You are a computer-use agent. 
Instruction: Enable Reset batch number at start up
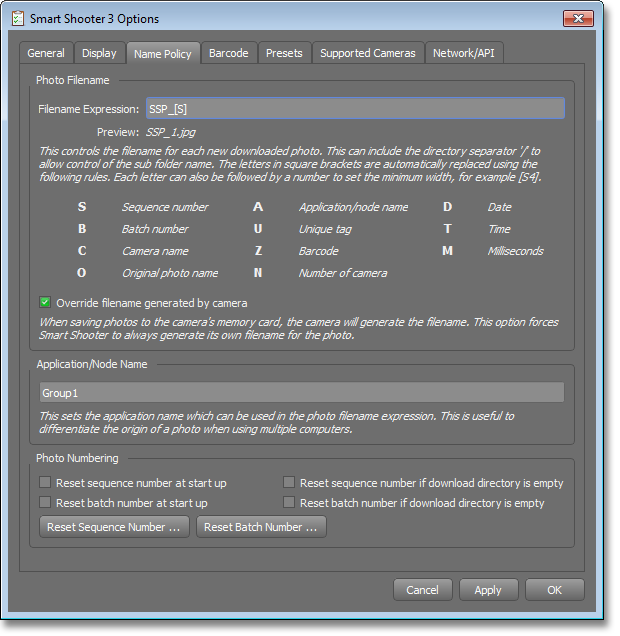[45, 503]
